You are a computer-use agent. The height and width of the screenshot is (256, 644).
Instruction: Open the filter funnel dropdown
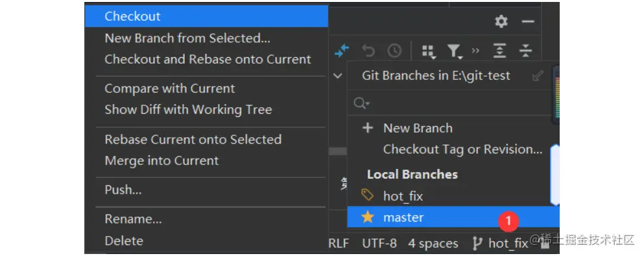(x=454, y=51)
